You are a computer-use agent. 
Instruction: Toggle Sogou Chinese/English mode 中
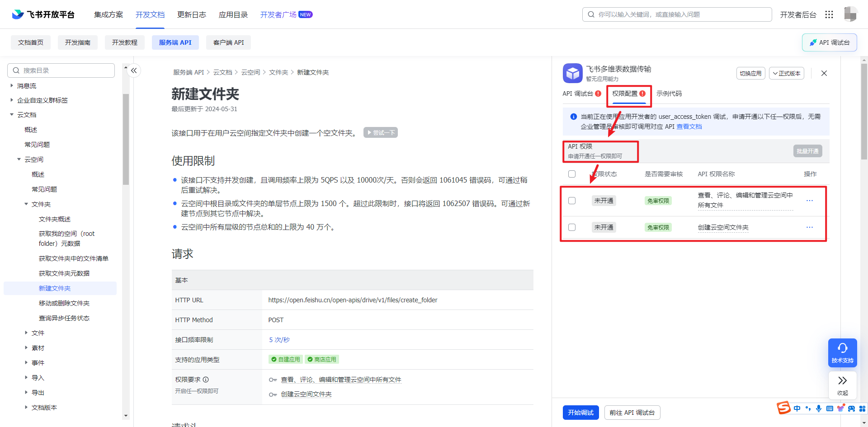coord(797,408)
